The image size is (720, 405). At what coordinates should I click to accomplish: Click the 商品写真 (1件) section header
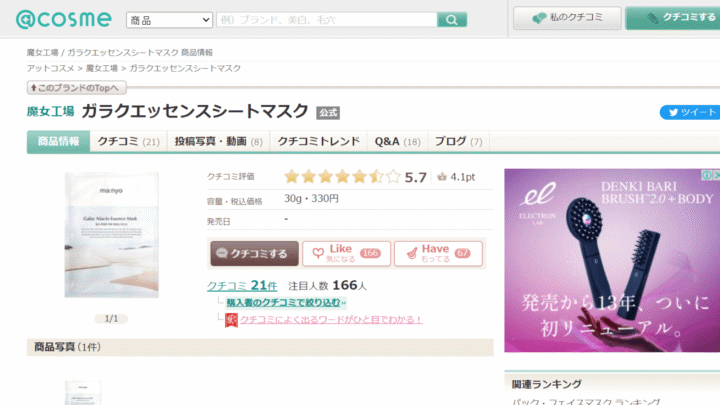tap(260, 347)
